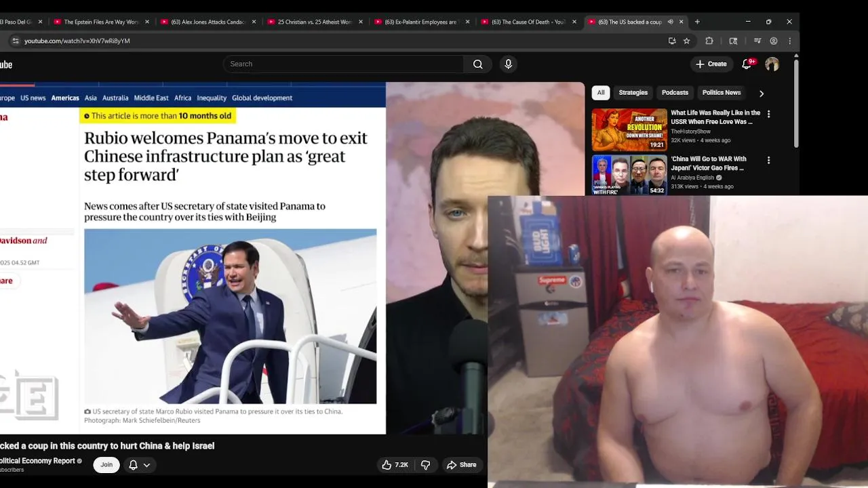Close the active US backed a coup tab

[682, 22]
